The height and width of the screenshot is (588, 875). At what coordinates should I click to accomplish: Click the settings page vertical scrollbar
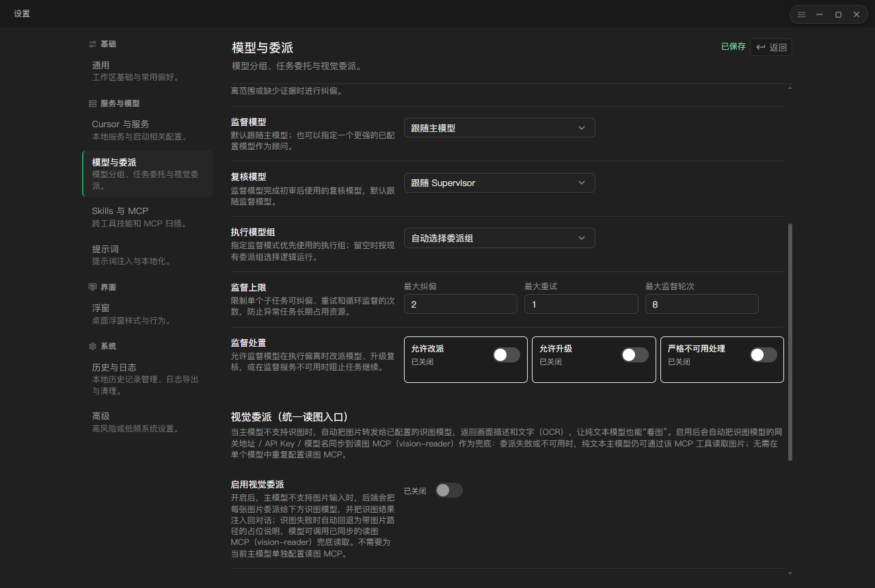pos(790,342)
